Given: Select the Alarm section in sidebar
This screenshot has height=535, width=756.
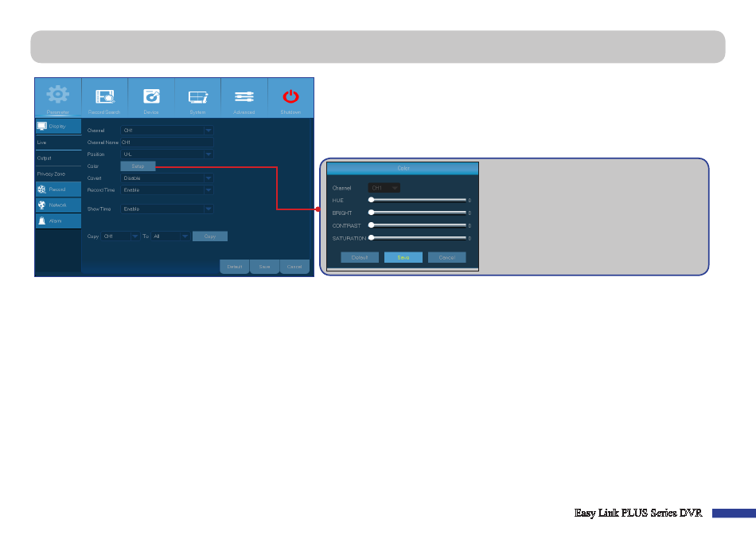Looking at the screenshot, I should (58, 221).
